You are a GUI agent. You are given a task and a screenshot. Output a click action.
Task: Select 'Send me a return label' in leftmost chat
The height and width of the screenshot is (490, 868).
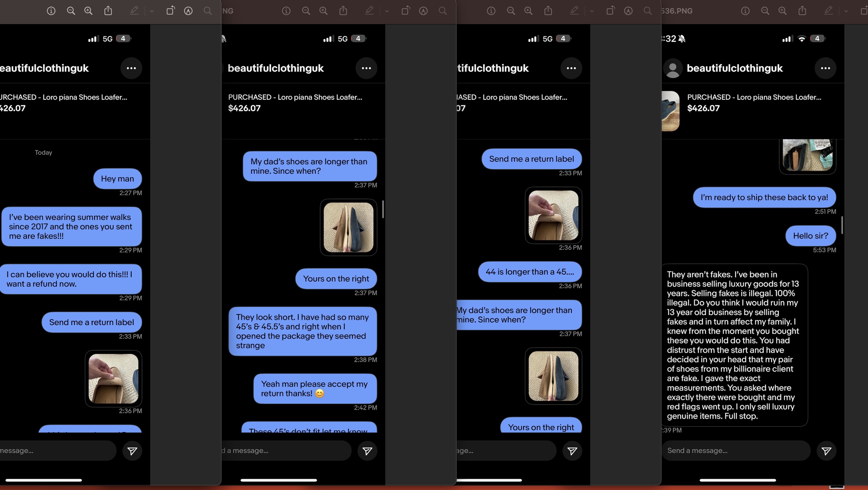click(92, 322)
